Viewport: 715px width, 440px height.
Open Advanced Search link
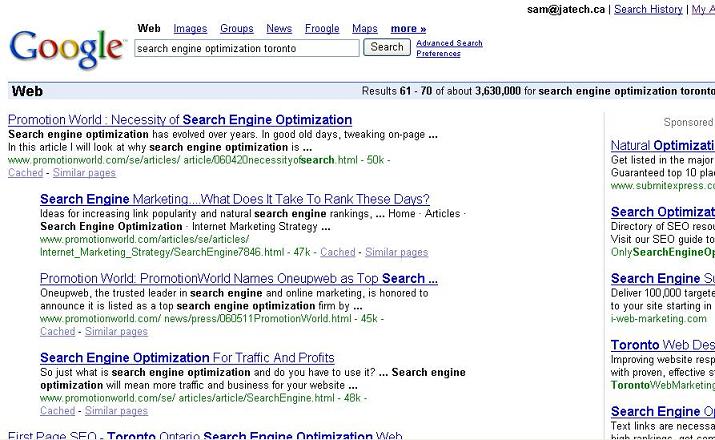point(449,43)
